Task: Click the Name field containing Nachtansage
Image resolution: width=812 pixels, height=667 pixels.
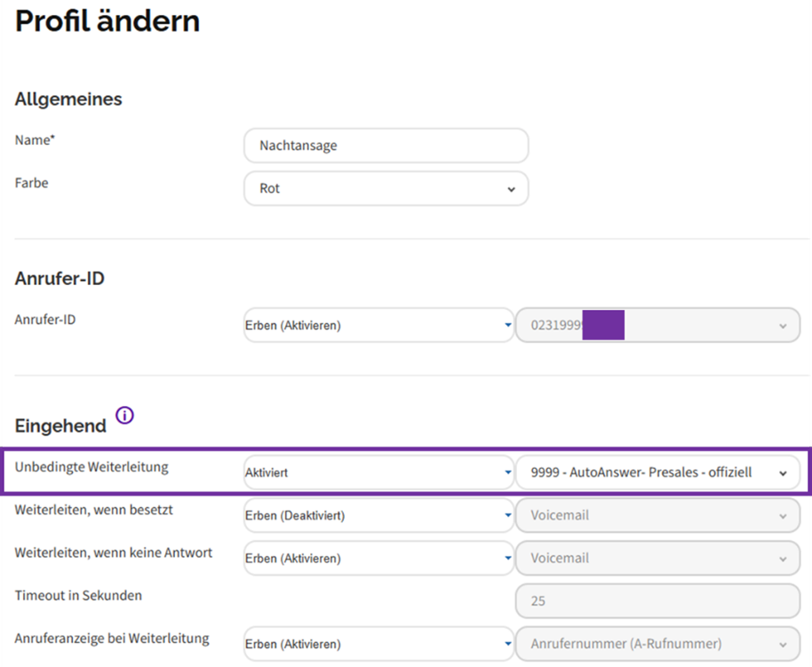Action: click(386, 146)
